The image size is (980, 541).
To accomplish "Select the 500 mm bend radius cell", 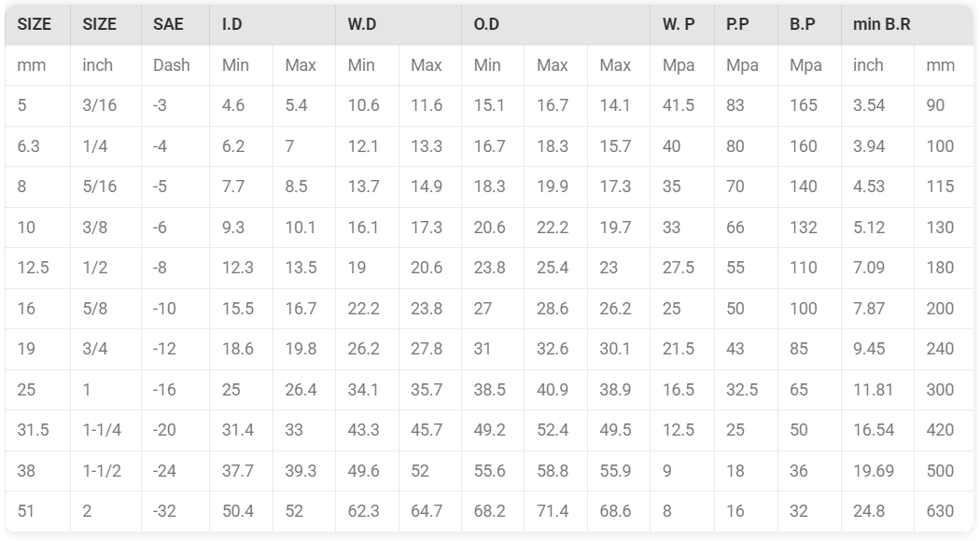I will (x=944, y=471).
